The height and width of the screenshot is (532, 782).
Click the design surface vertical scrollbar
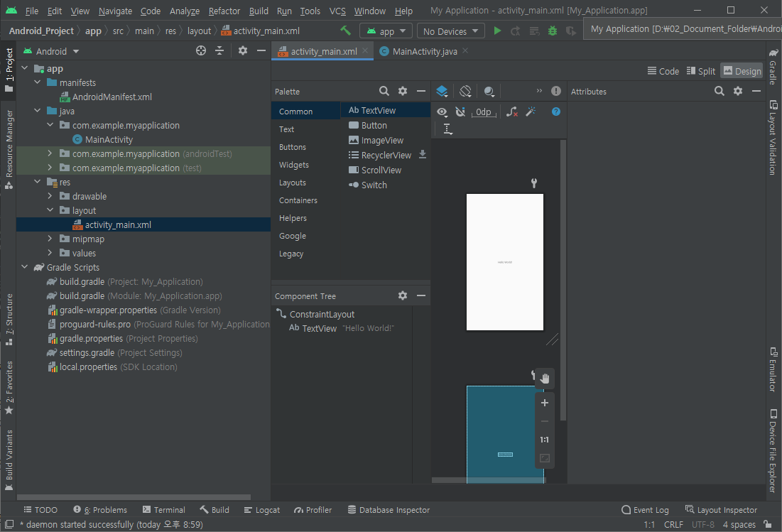tap(563, 281)
